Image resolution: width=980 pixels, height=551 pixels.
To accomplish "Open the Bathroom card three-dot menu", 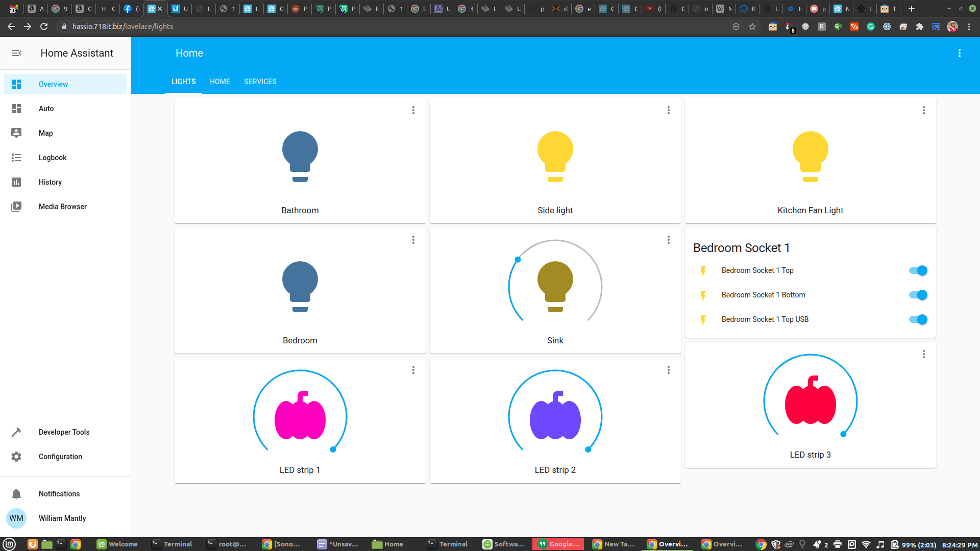I will pos(413,110).
